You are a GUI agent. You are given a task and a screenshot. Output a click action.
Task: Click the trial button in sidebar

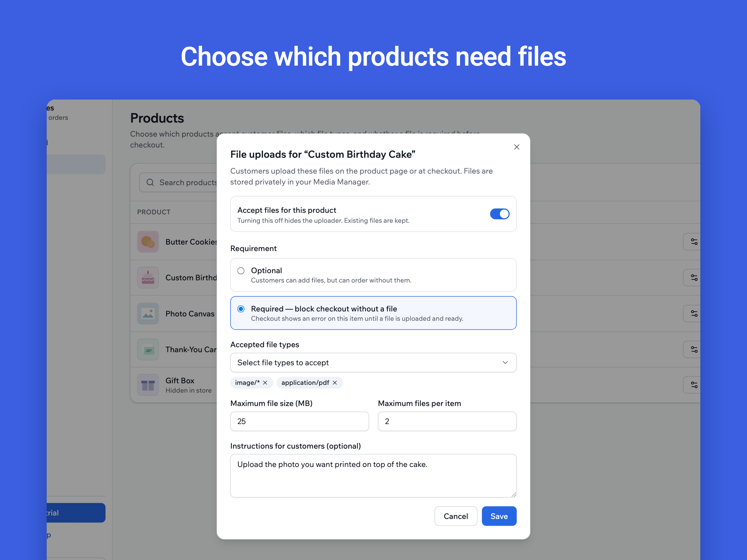pos(76,513)
